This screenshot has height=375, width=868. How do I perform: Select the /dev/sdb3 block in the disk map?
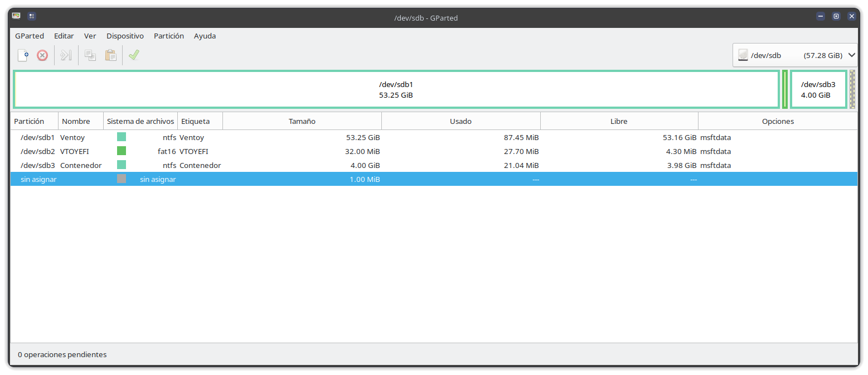(x=818, y=89)
